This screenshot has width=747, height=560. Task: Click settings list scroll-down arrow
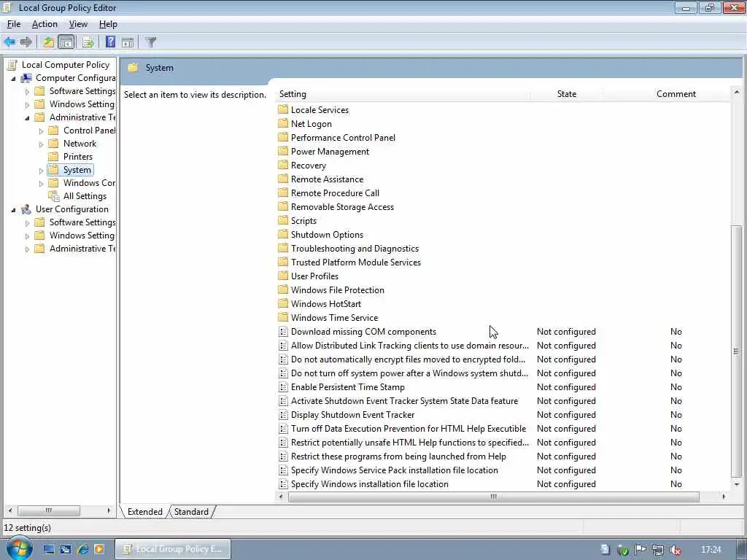coord(737,484)
